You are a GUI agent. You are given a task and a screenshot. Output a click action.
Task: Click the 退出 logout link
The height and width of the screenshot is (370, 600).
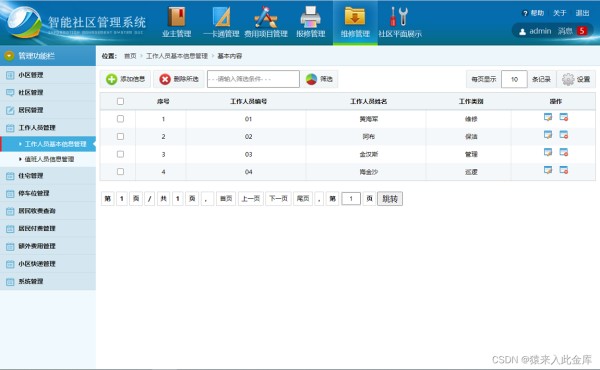(582, 13)
